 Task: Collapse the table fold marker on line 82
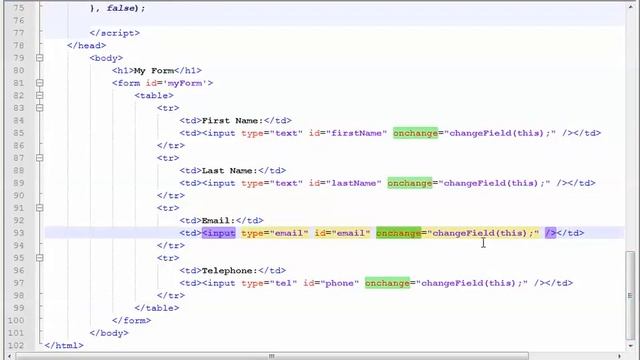40,96
